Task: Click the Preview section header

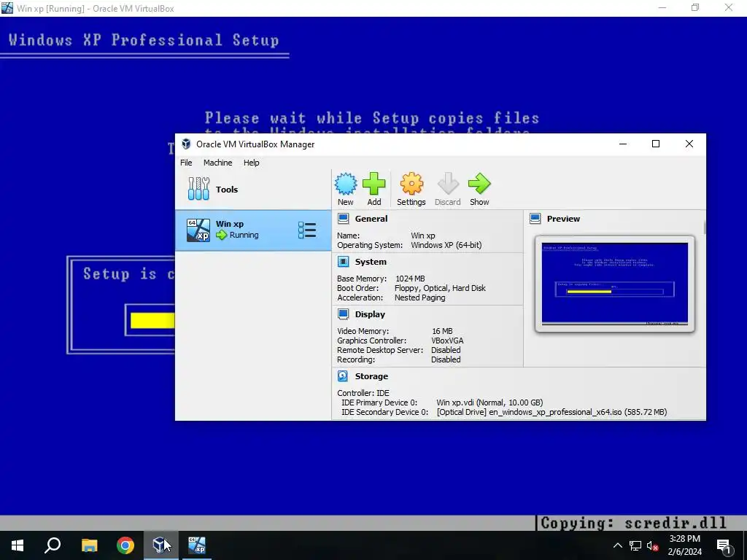Action: (563, 219)
